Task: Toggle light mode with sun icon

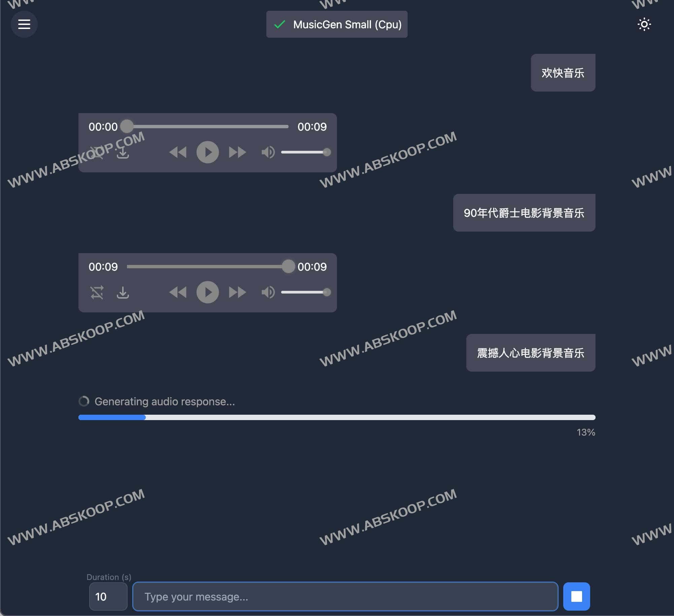Action: pos(644,24)
